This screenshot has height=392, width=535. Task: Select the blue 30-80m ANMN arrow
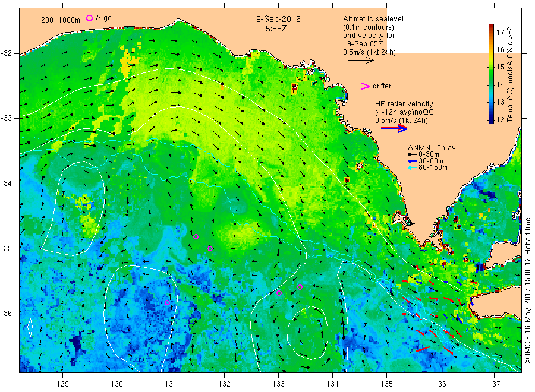(x=412, y=161)
